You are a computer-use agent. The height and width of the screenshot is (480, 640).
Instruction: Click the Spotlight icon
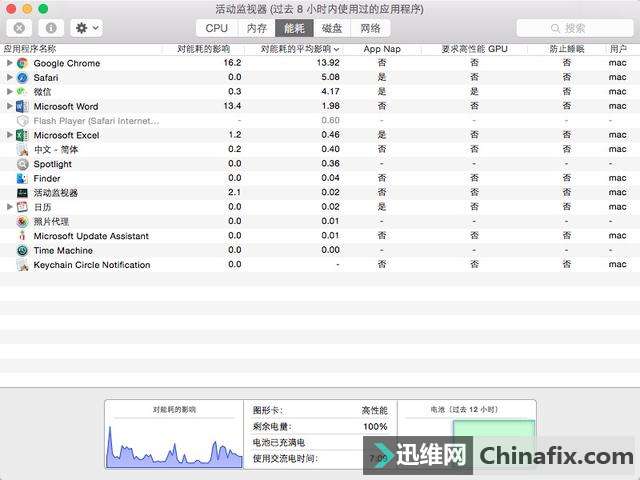tap(22, 164)
